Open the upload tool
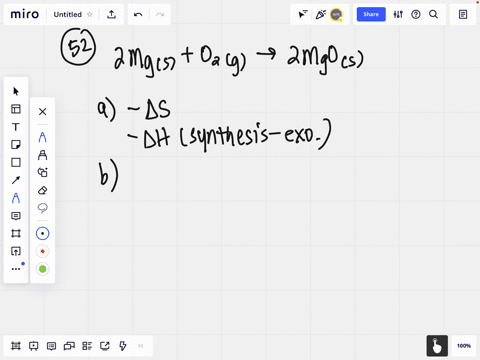The width and height of the screenshot is (480, 360). click(x=16, y=251)
